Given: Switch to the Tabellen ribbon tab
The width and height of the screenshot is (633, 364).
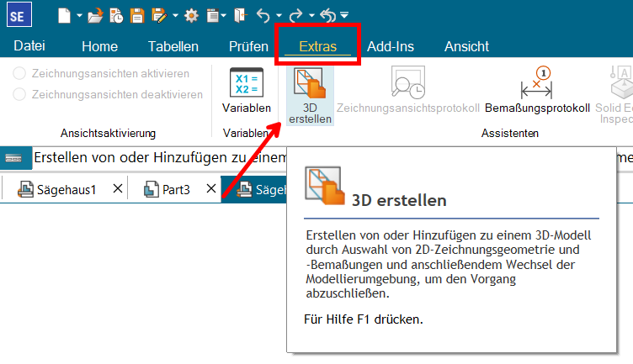Looking at the screenshot, I should tap(173, 46).
